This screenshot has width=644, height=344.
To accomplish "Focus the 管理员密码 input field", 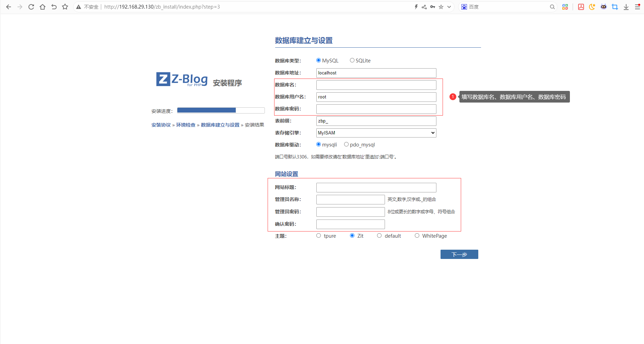I will 350,212.
